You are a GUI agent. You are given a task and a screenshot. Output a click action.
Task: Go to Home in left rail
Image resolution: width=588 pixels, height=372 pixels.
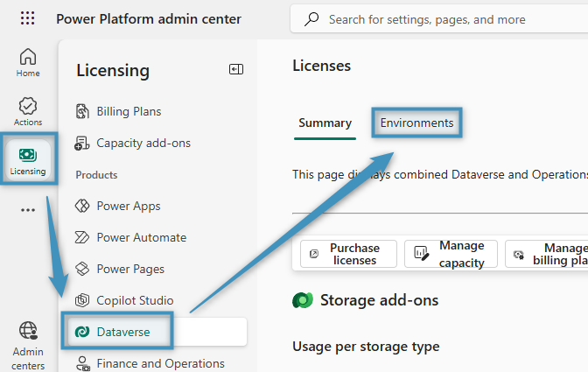28,63
